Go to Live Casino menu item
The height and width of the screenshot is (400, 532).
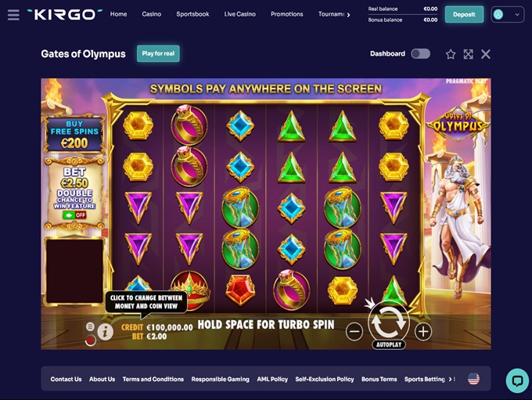(240, 14)
